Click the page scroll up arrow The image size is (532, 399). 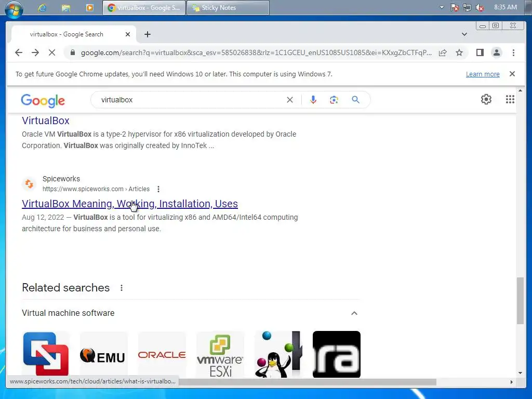(x=520, y=90)
